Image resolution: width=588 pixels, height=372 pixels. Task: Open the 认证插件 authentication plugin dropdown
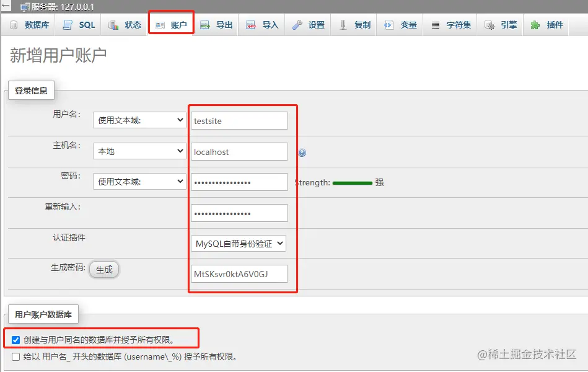click(x=239, y=243)
